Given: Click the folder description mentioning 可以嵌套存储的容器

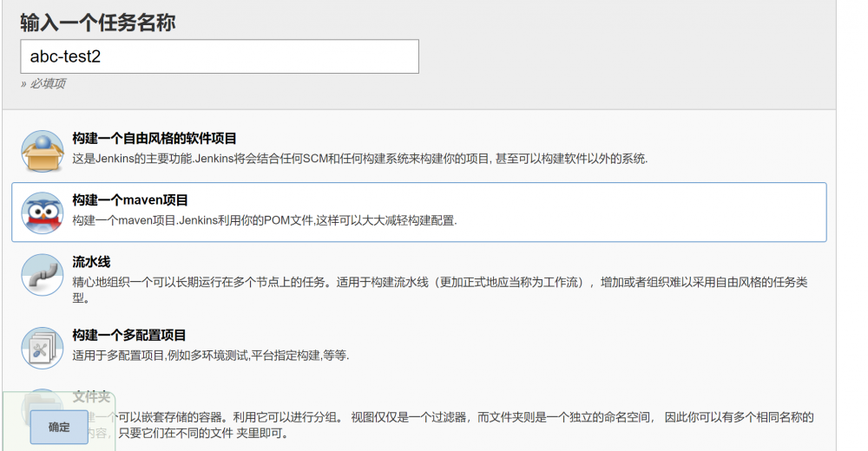Looking at the screenshot, I should pos(443,425).
